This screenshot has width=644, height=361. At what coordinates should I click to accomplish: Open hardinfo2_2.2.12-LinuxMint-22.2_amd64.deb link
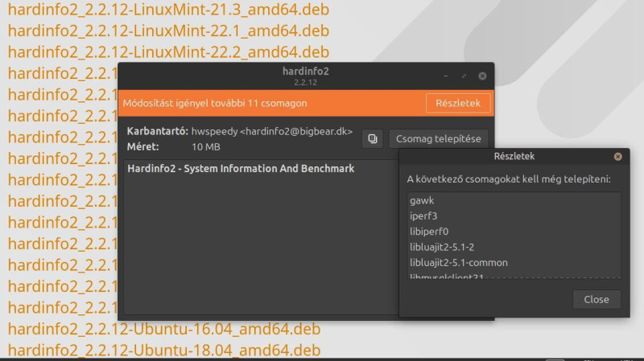[168, 52]
